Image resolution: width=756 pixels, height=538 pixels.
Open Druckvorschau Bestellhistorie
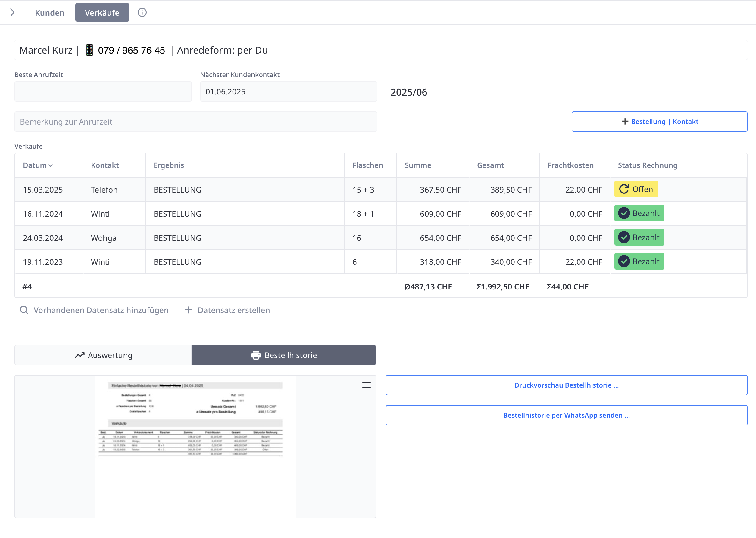click(566, 385)
